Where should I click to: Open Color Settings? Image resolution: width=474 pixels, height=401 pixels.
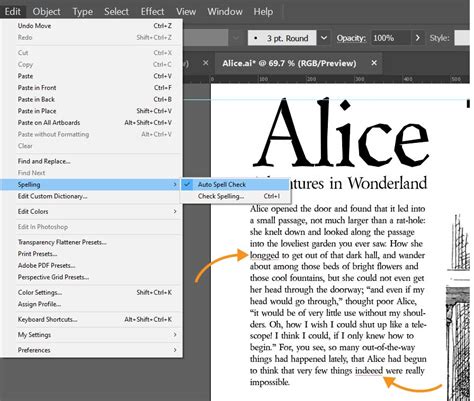point(91,292)
